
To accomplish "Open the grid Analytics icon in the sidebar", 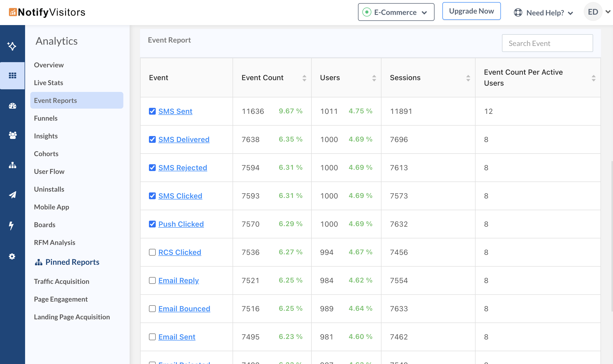I will pos(12,76).
